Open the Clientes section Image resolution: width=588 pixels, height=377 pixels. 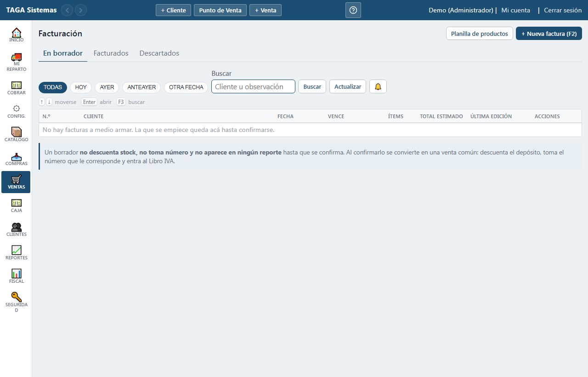point(16,229)
